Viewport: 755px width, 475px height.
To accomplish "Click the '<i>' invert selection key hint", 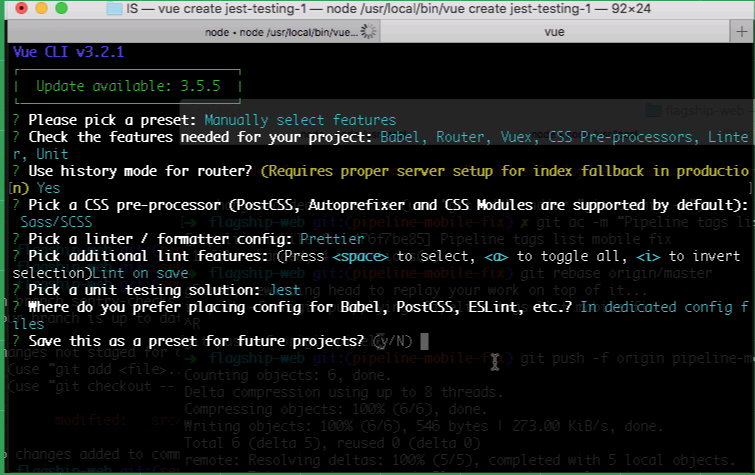I will (x=648, y=256).
